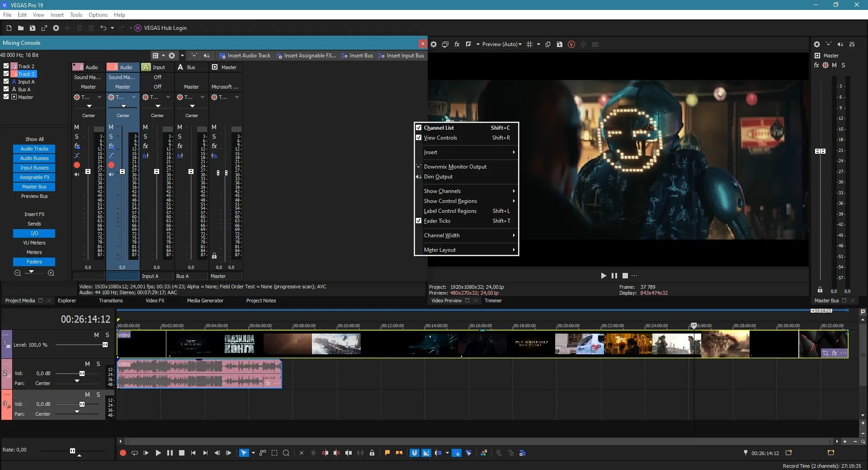Toggle preview Overlays grid icon
Viewport: 868px width, 470px height.
click(529, 44)
